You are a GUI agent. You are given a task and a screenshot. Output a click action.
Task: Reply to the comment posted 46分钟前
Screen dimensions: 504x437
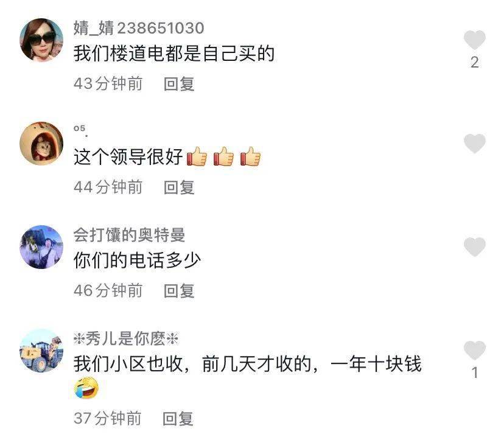point(179,291)
